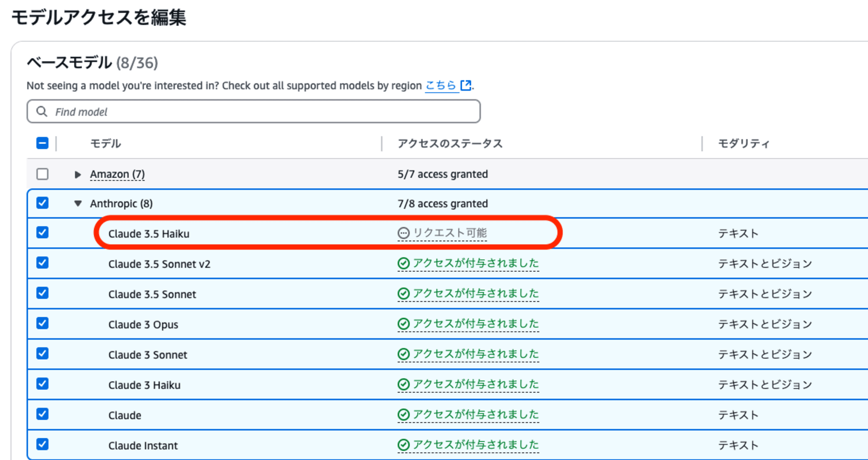Click the green check icon for Claude 3.5 Sonnet v2
This screenshot has width=868, height=460.
pos(404,264)
